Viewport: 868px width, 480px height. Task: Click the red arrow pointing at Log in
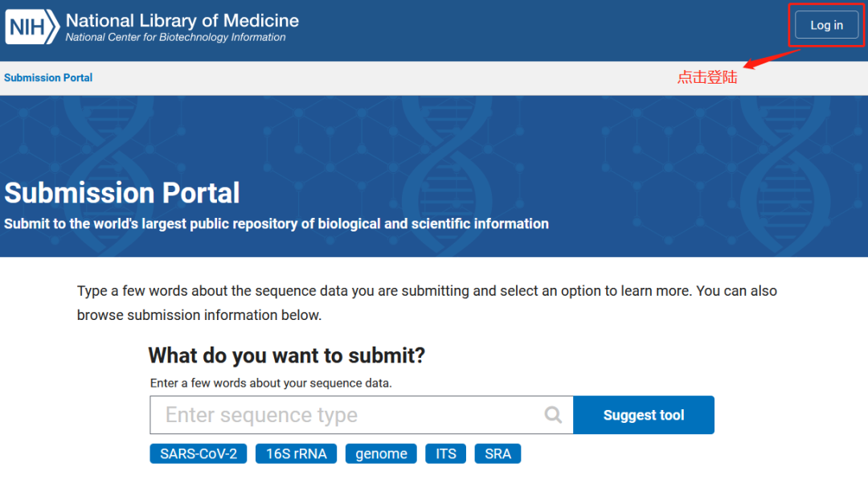click(771, 59)
